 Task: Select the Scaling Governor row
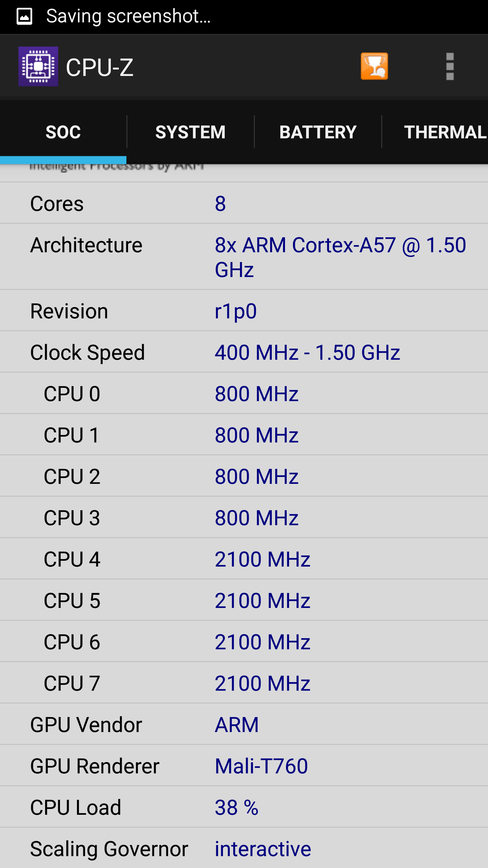coord(244,849)
